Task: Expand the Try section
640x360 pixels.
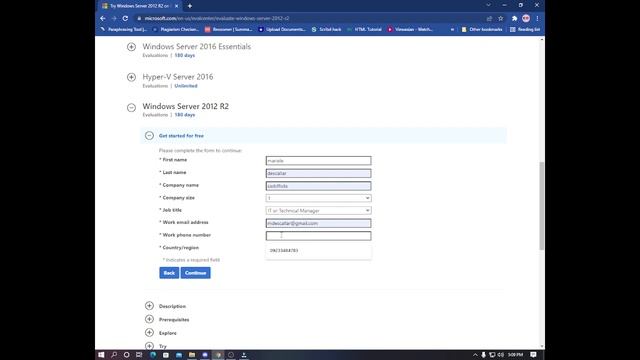Action: [149, 346]
